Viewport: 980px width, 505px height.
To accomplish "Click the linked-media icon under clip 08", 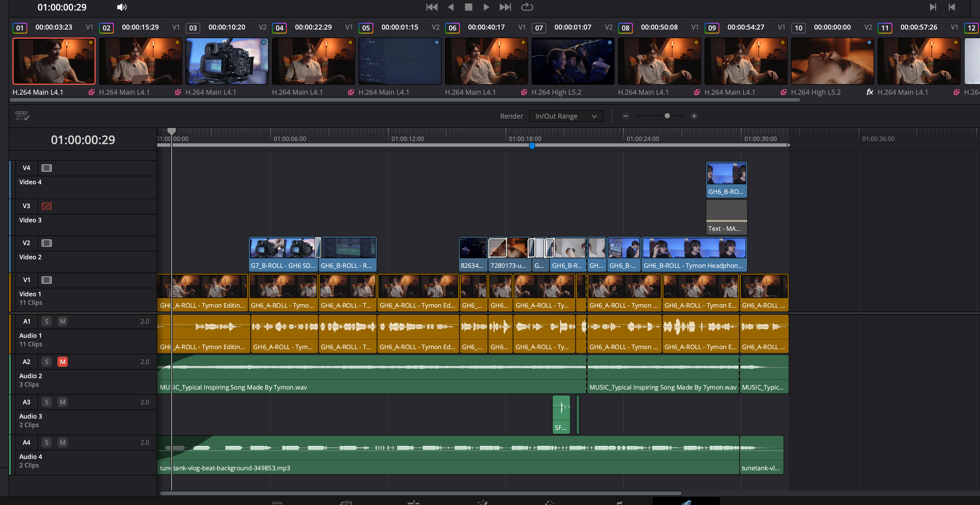I will click(697, 92).
